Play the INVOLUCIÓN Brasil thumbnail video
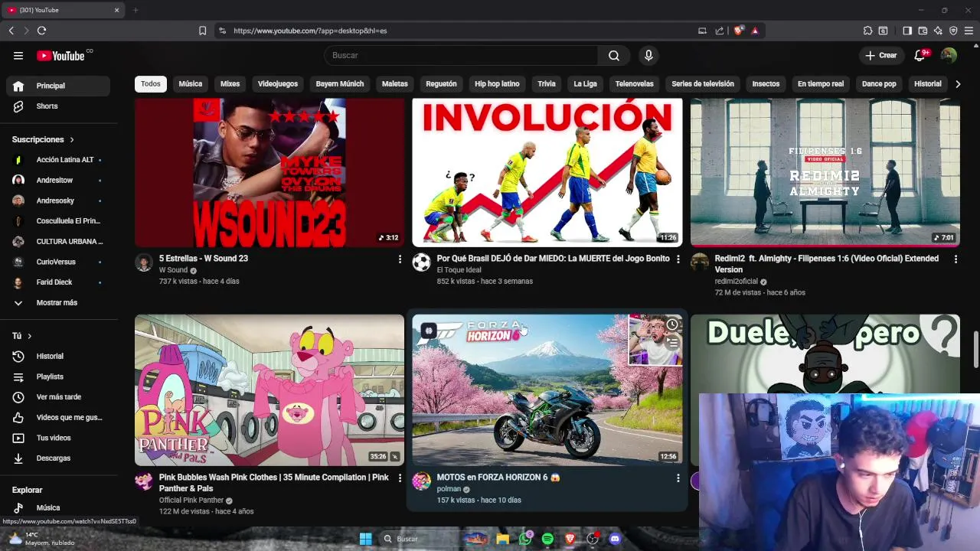 coord(547,172)
